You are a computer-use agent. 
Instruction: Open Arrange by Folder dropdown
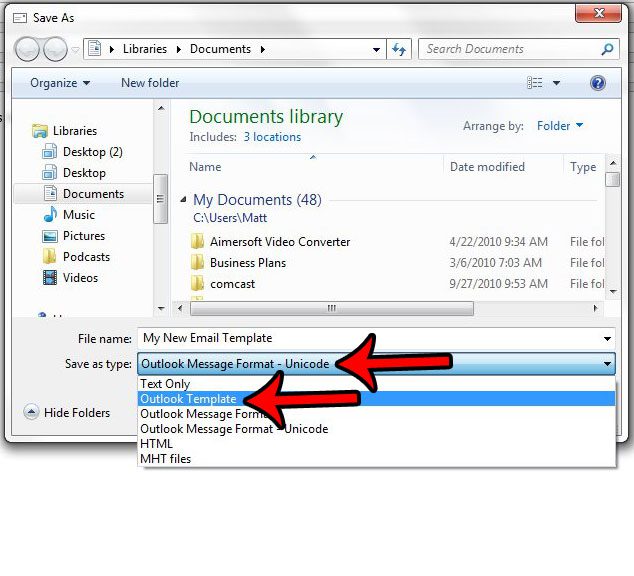560,126
